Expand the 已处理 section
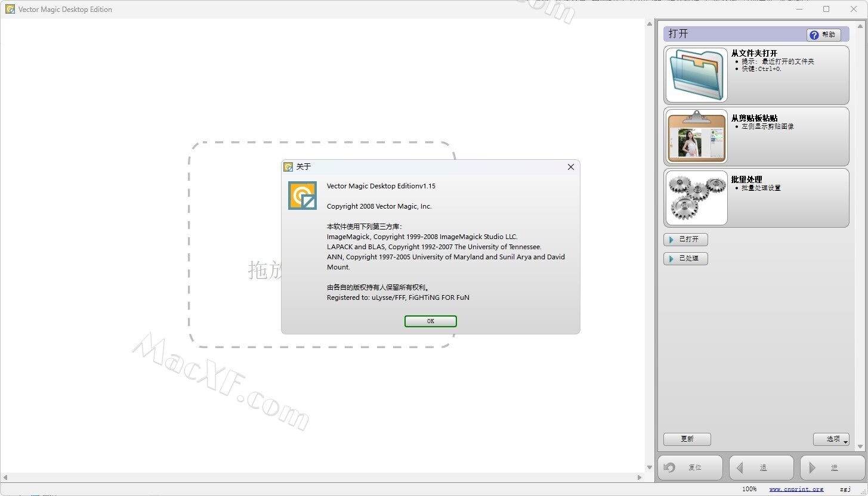 [685, 259]
